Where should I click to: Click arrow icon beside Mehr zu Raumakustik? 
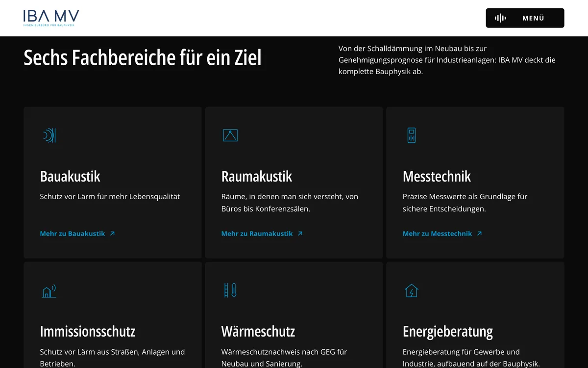[300, 234]
